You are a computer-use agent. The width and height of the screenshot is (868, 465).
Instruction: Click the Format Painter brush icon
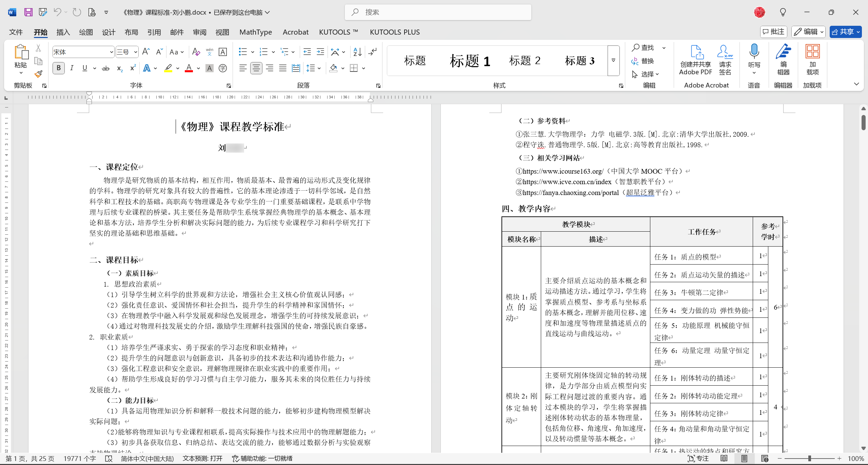point(38,74)
